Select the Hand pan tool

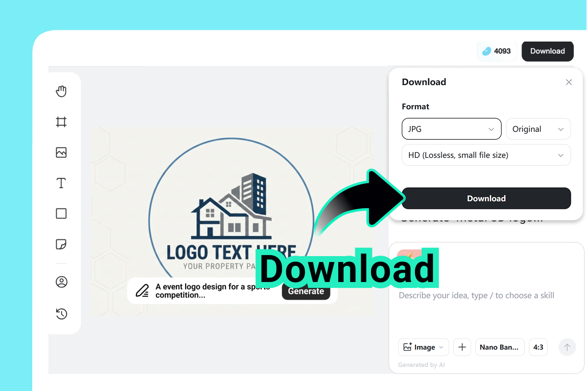coord(61,91)
